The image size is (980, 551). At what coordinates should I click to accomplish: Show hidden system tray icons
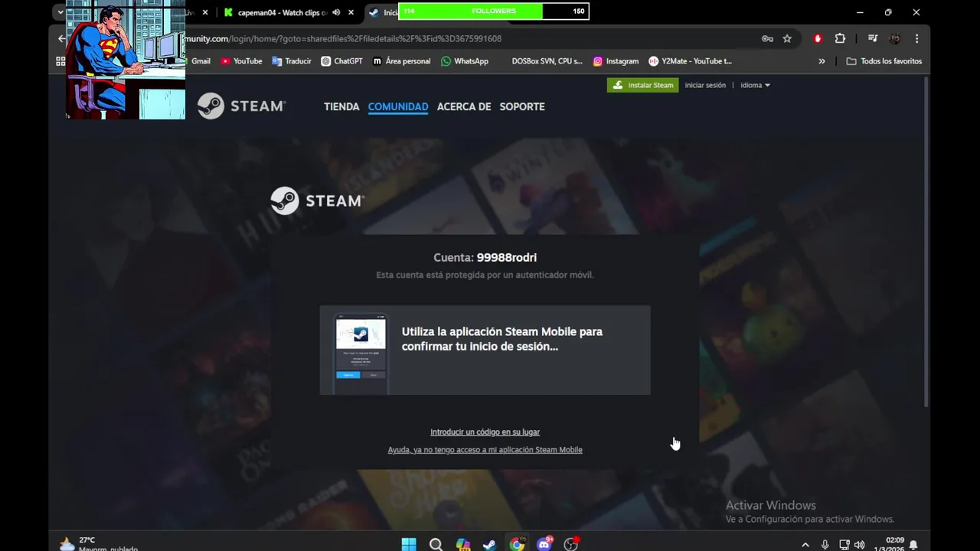click(x=805, y=545)
